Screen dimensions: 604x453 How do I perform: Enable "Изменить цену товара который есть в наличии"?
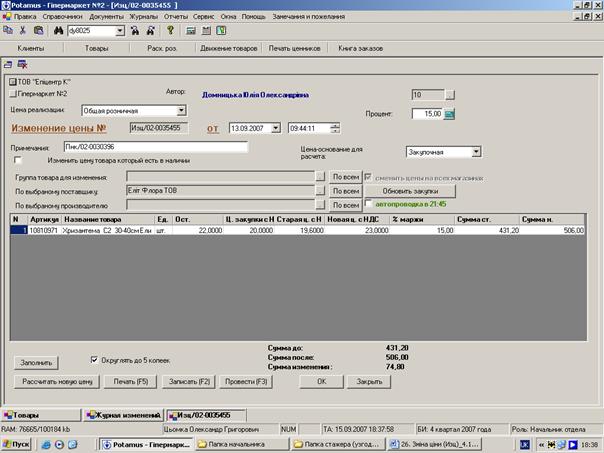point(18,160)
